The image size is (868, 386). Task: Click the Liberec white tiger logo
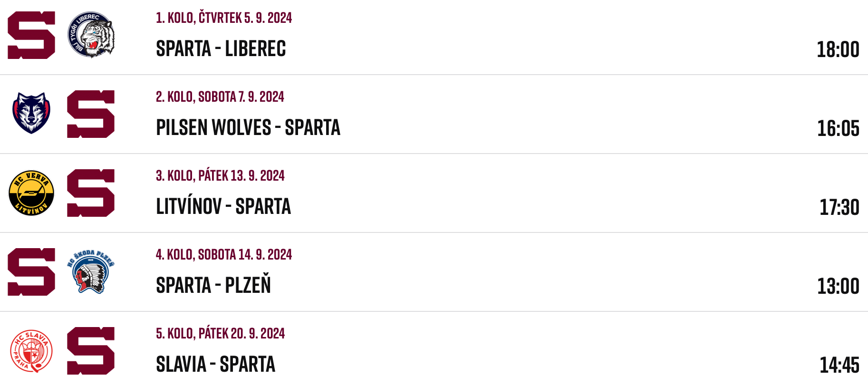click(x=91, y=35)
